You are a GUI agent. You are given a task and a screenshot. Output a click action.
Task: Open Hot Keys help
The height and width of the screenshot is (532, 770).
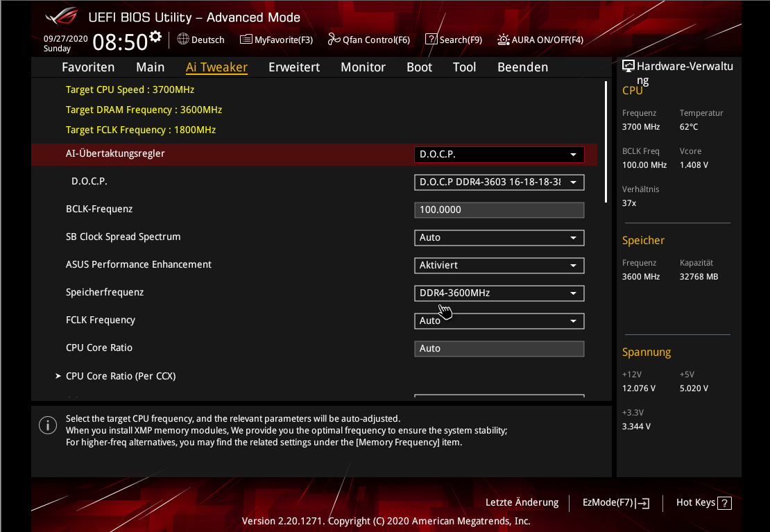pos(703,503)
